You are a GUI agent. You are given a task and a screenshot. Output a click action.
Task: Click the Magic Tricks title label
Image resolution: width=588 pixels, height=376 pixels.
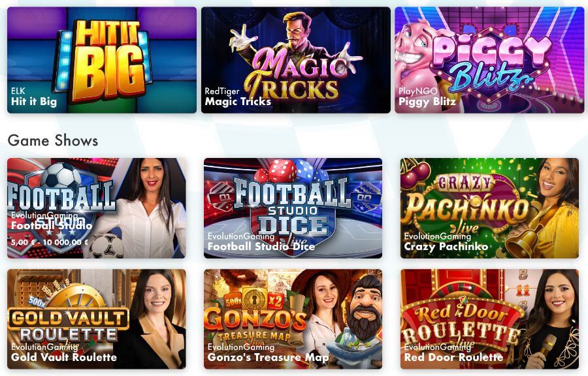238,101
